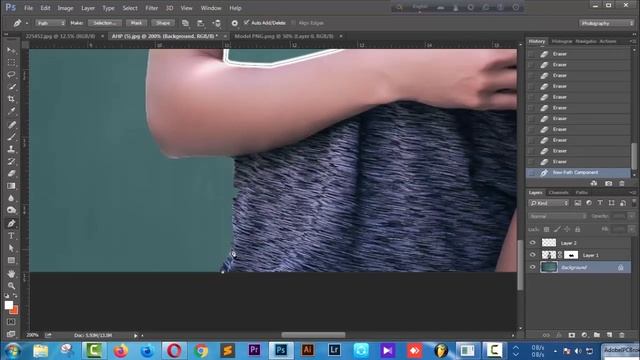Open Layers panel flyout menu
640x360 pixels.
point(633,193)
